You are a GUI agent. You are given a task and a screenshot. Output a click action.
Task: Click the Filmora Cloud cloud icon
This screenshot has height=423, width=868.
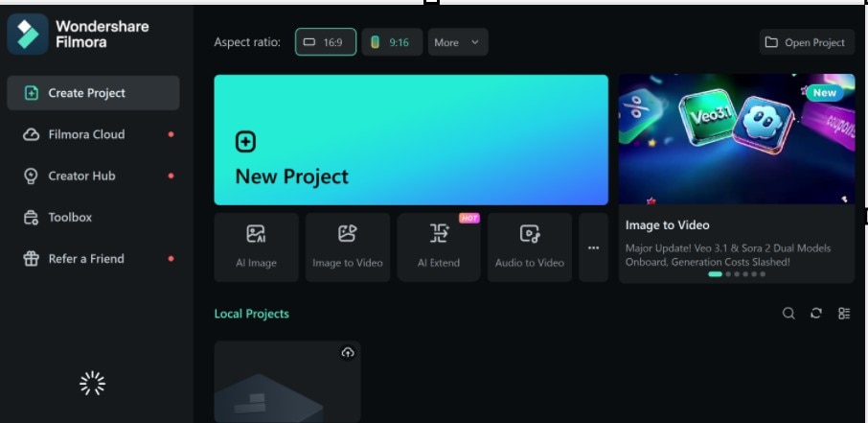coord(31,134)
